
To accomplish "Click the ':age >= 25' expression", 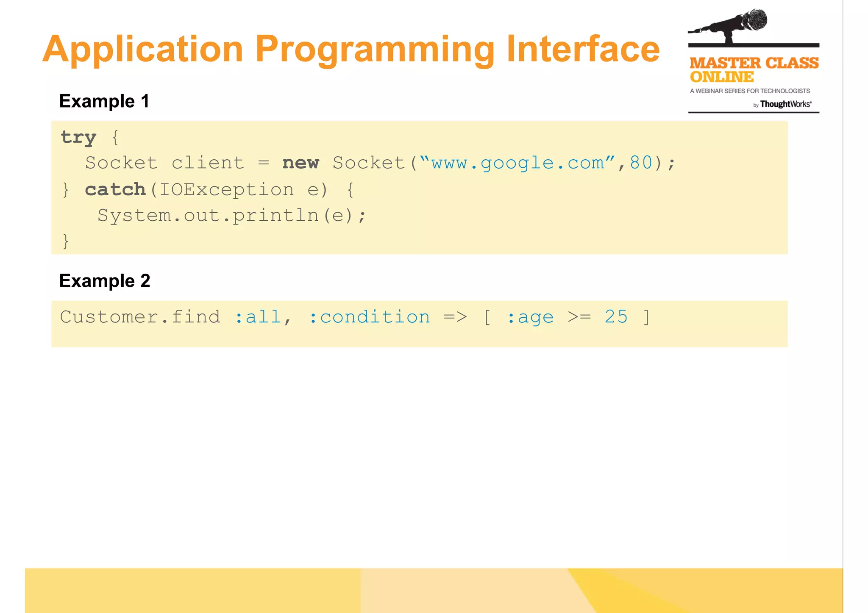I will [x=567, y=318].
